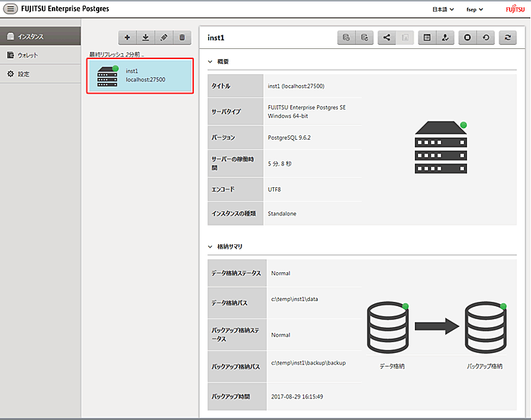The image size is (531, 420).
Task: Click the import instance download-arrow icon
Action: click(x=146, y=37)
